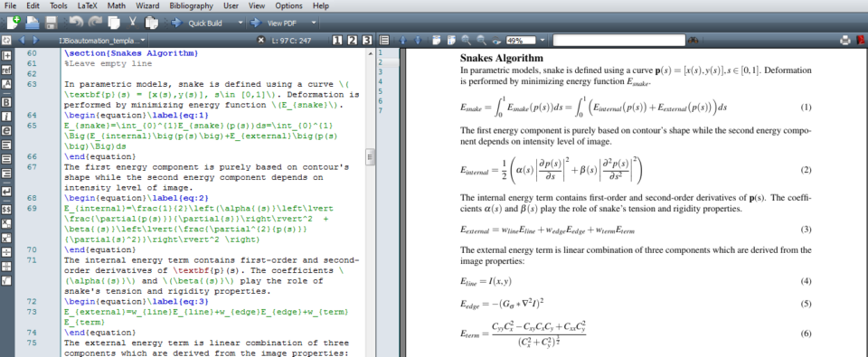Search the PDF with the binoculars icon

coord(693,40)
